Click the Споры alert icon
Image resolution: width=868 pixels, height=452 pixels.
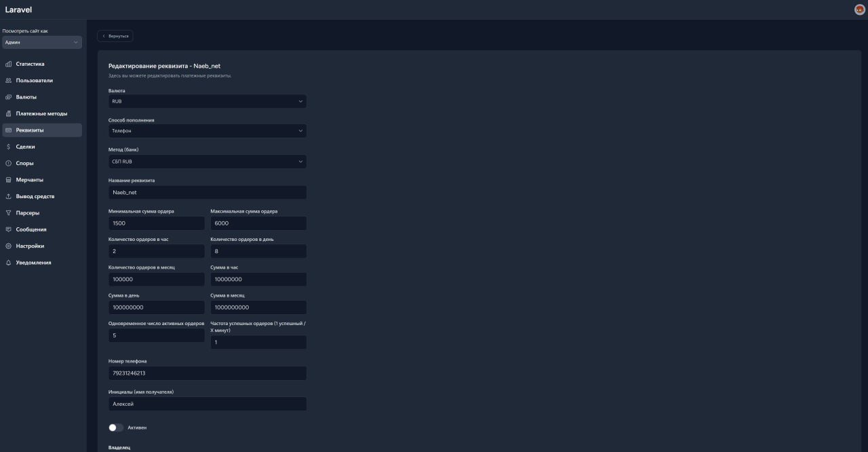pos(8,164)
